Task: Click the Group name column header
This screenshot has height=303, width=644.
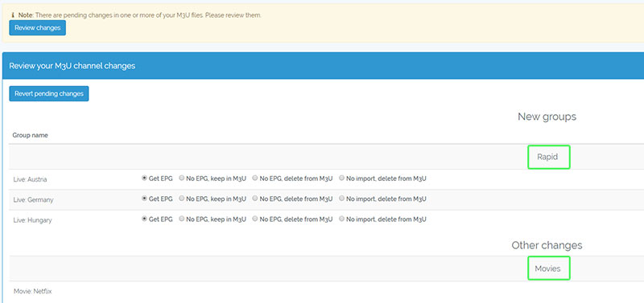Action: (x=30, y=135)
